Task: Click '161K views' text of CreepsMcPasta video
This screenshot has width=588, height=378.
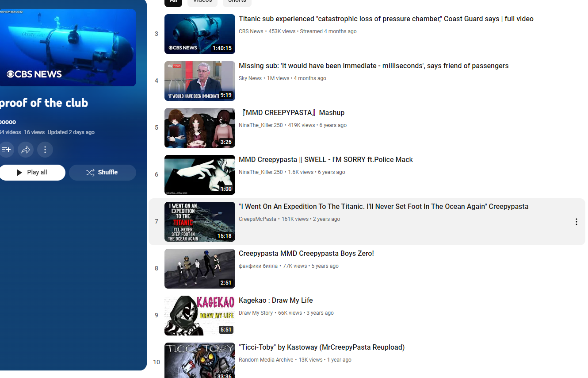Action: (x=295, y=219)
